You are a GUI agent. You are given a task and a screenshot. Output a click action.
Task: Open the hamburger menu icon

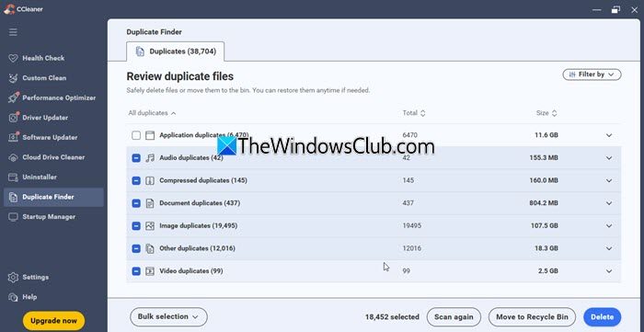tap(13, 32)
